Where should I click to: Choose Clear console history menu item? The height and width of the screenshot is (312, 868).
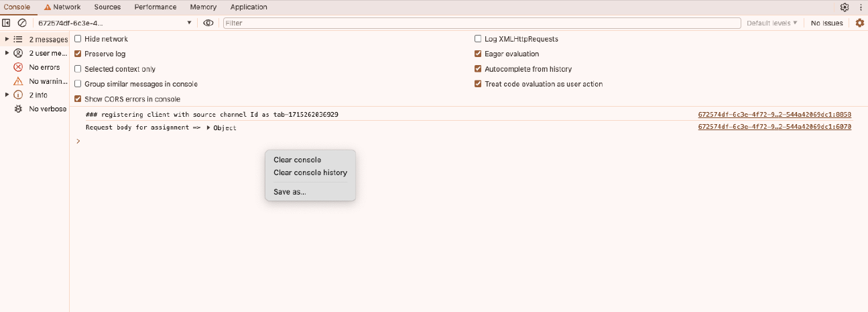310,172
